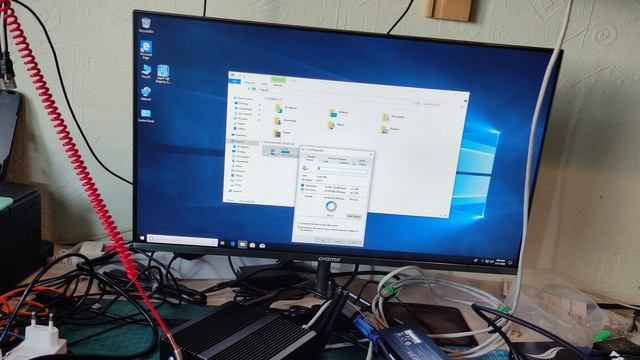Select File Explorer on the taskbar
The width and height of the screenshot is (640, 360).
(x=242, y=244)
